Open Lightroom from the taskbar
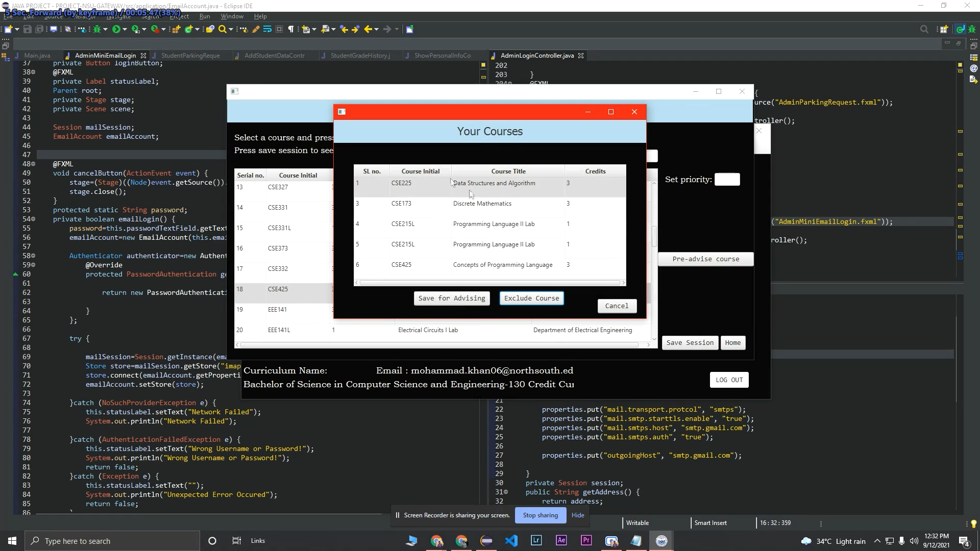Screen dimensions: 980x551 536,540
